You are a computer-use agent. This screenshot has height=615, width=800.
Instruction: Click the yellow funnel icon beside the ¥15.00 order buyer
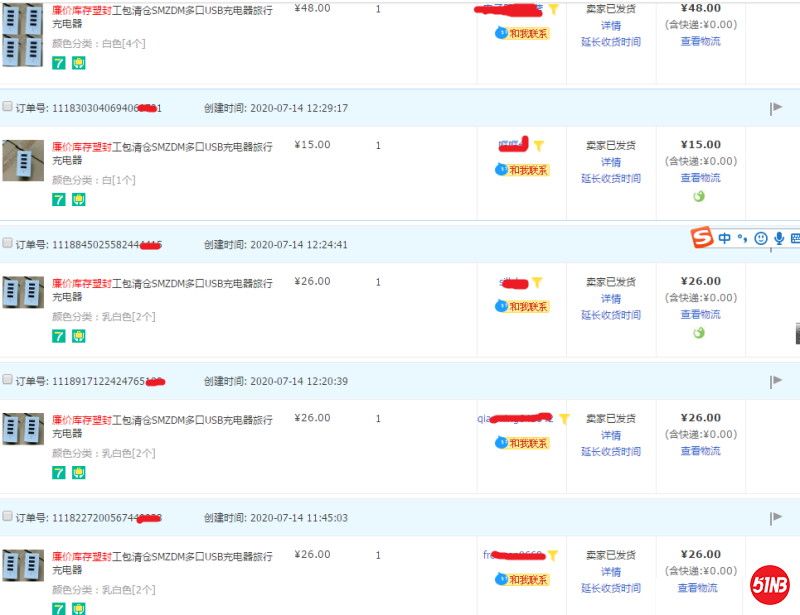click(538, 146)
